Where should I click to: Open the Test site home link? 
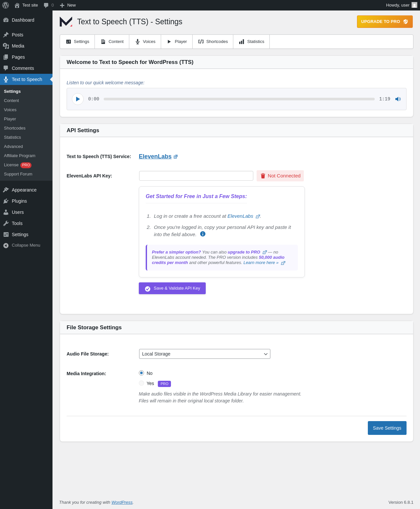coord(26,5)
